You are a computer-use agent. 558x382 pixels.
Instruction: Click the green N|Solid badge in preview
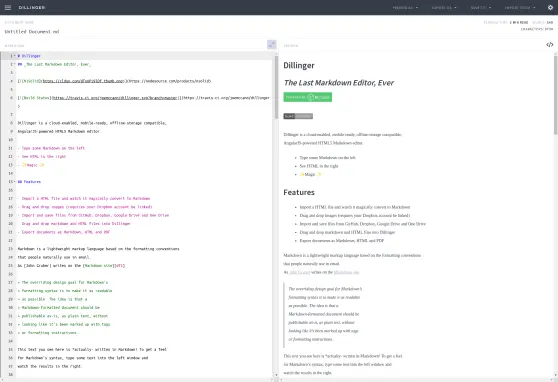coord(307,97)
